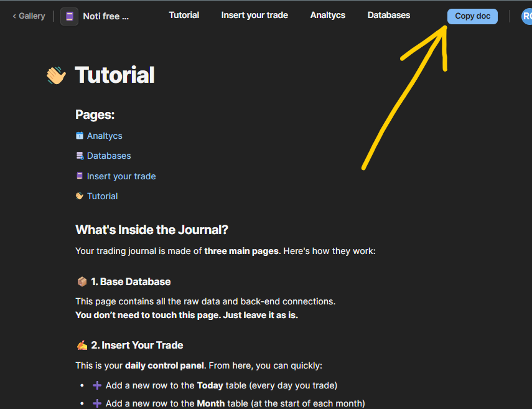Click the text 'three main pages'
The width and height of the screenshot is (532, 409).
pyautogui.click(x=241, y=251)
